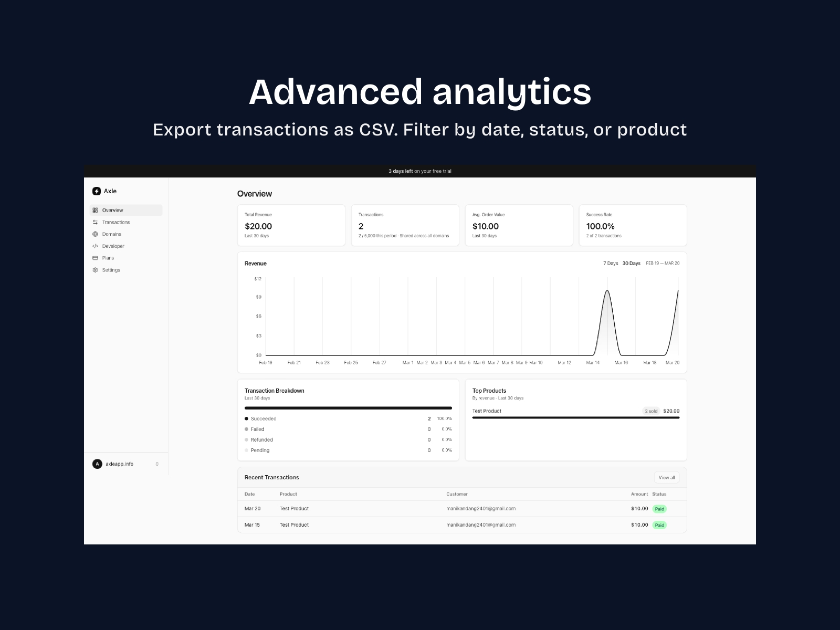Navigate to Settings in the sidebar
This screenshot has height=630, width=840.
[x=111, y=270]
